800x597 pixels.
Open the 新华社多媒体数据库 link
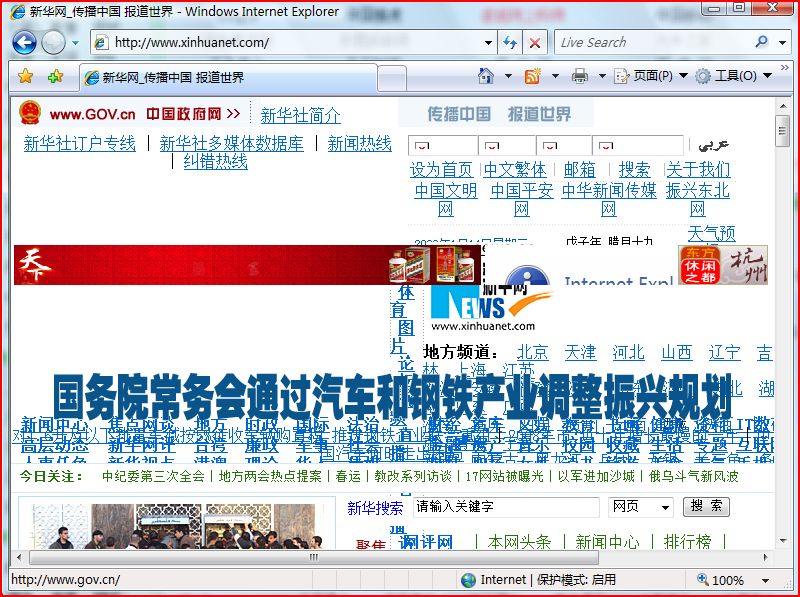click(x=231, y=143)
